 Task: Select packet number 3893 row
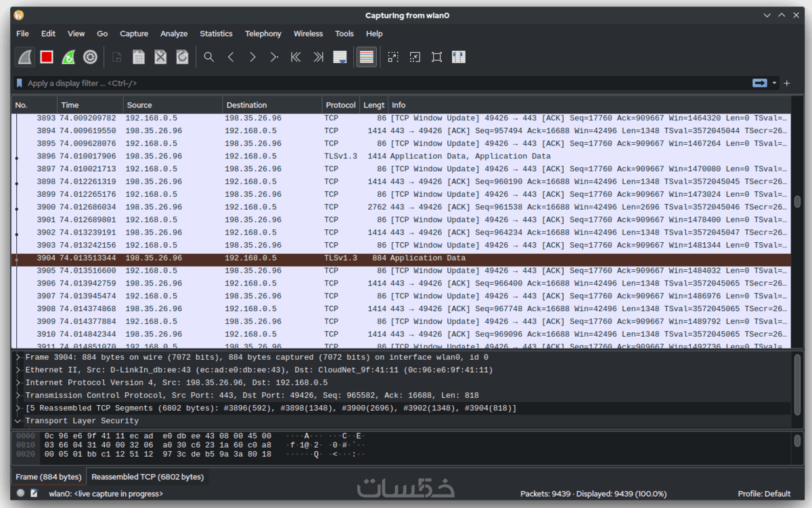pyautogui.click(x=401, y=118)
